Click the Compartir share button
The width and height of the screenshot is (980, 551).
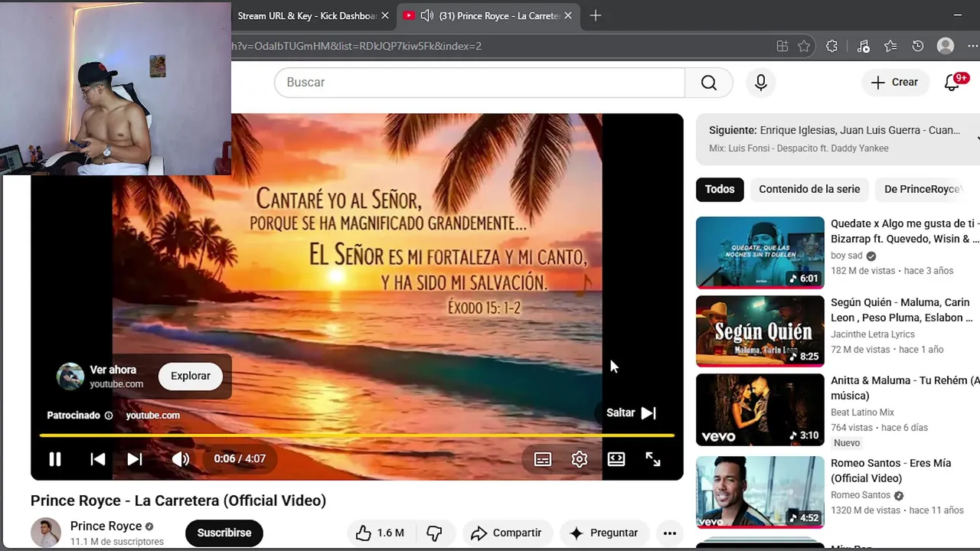coord(506,533)
